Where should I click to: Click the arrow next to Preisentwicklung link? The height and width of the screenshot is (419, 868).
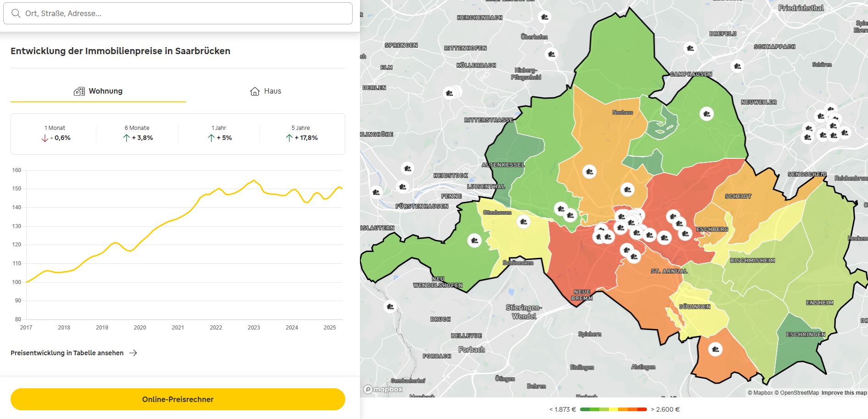point(134,353)
